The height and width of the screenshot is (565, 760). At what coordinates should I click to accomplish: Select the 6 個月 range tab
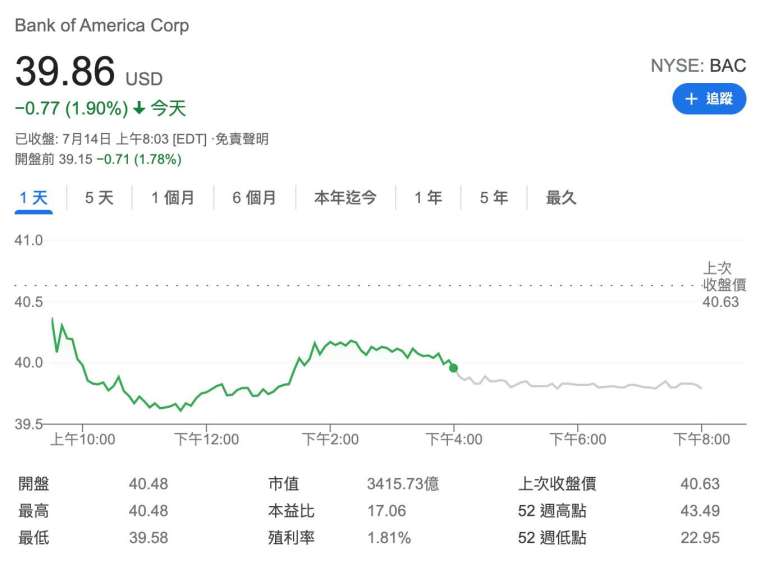coord(254,198)
